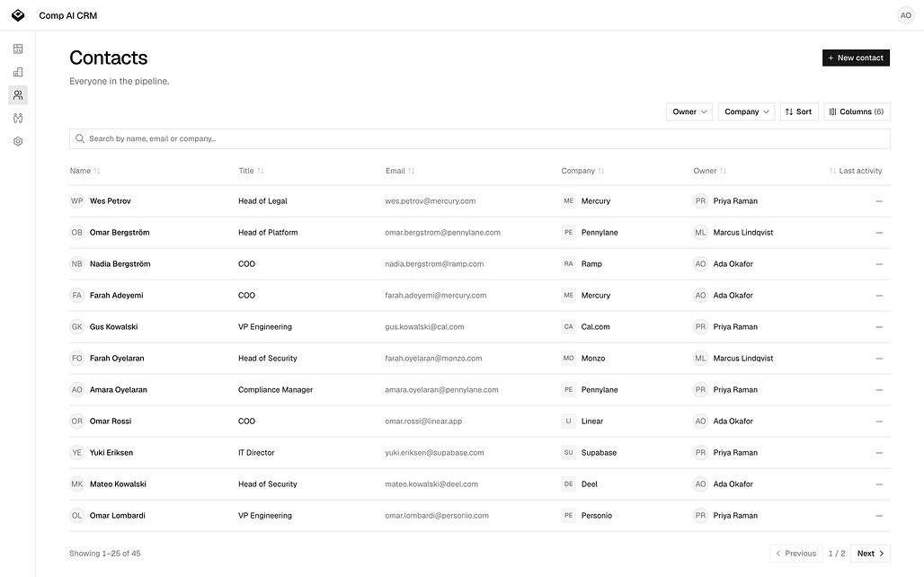
Task: Click the search magnifier icon
Action: (x=80, y=138)
